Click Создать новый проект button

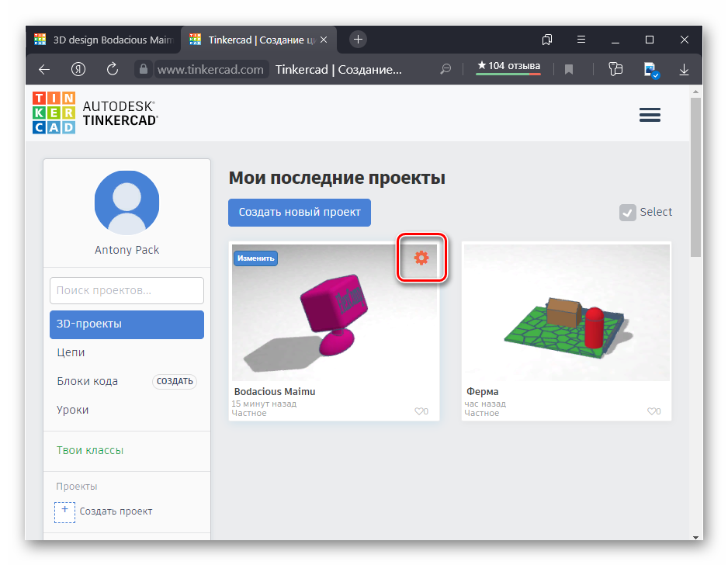tap(300, 213)
